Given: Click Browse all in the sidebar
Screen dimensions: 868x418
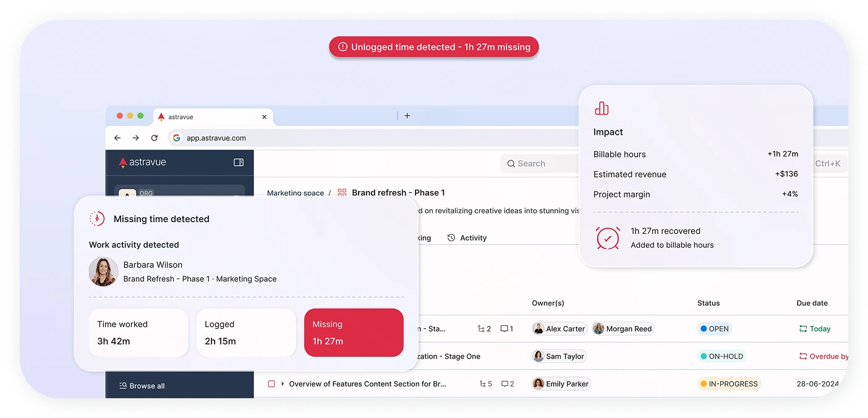Looking at the screenshot, I should pyautogui.click(x=142, y=386).
